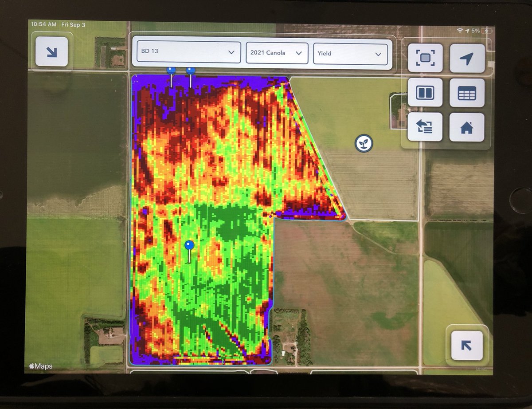Tap the 10:54 AM clock in status bar
The image size is (532, 409).
coord(44,25)
